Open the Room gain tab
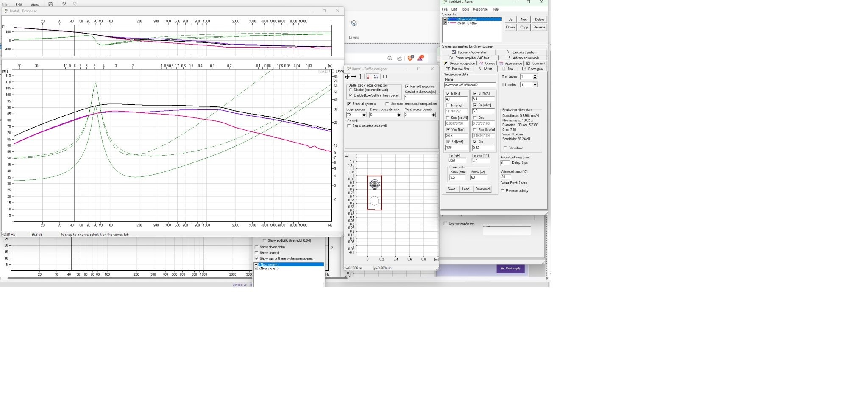This screenshot has height=411, width=868. coord(532,69)
